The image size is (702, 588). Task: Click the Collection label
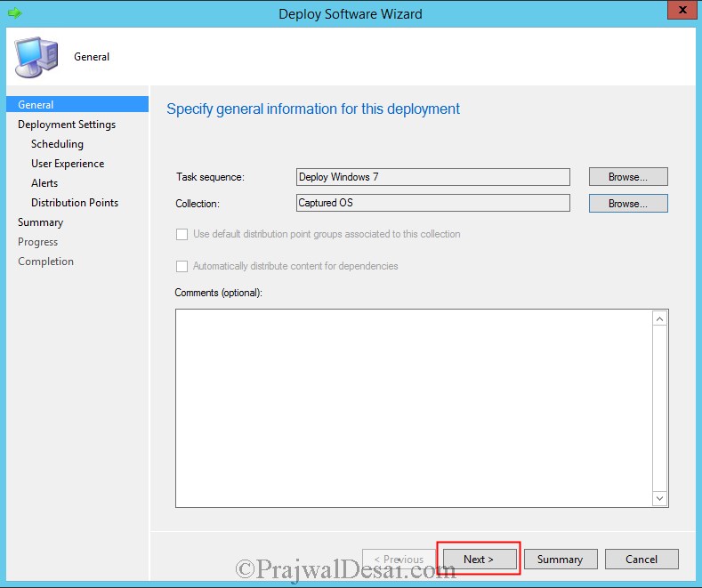click(198, 204)
